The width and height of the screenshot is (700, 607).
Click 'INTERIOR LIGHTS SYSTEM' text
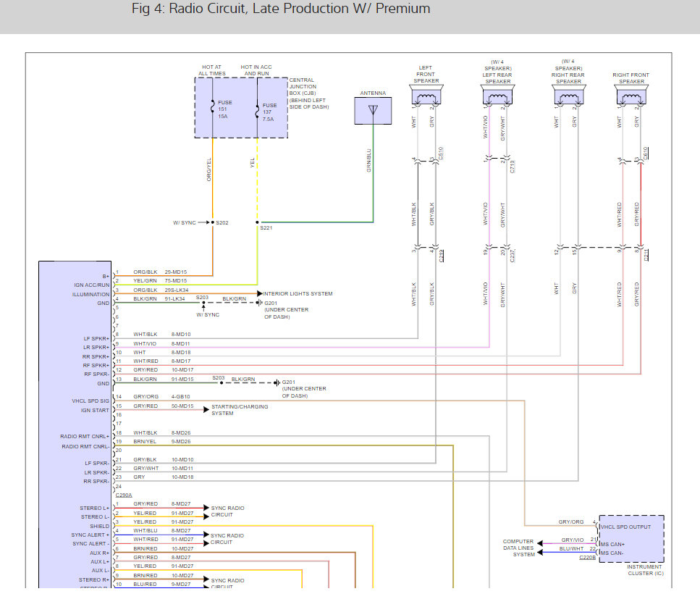pyautogui.click(x=298, y=294)
